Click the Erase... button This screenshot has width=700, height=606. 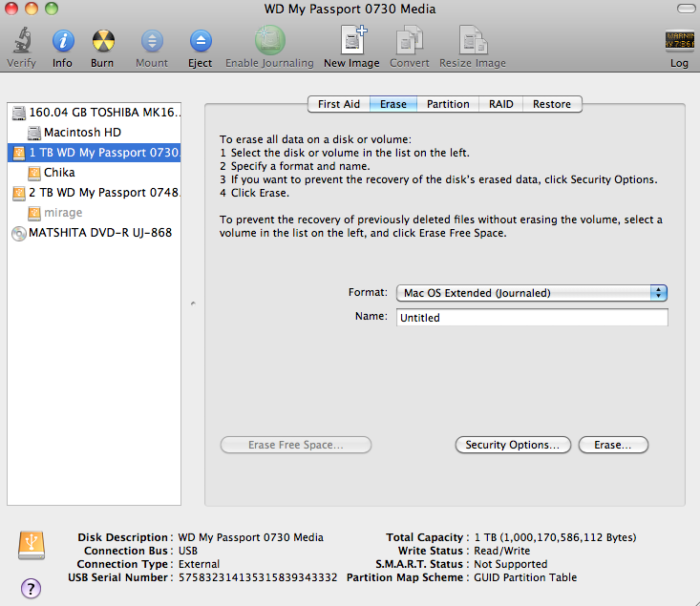(x=613, y=445)
